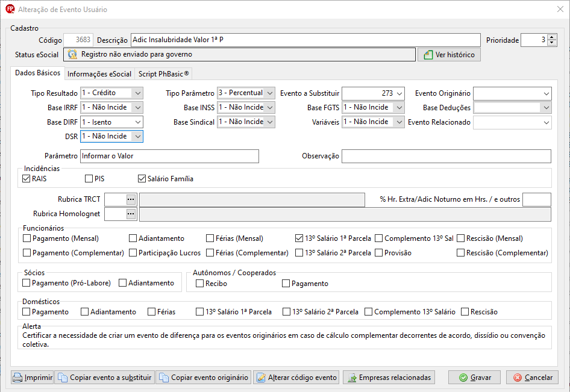Screen dimensions: 570x392
Task: Check the PIS incidence checkbox
Action: (x=89, y=179)
